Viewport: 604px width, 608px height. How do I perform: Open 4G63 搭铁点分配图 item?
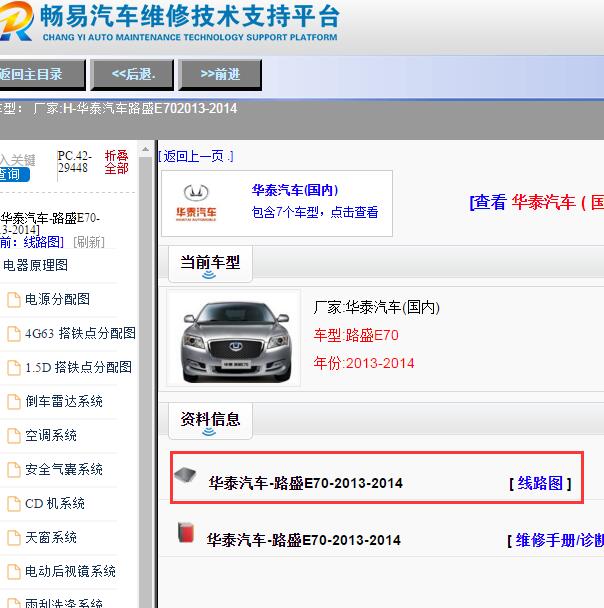click(x=80, y=333)
